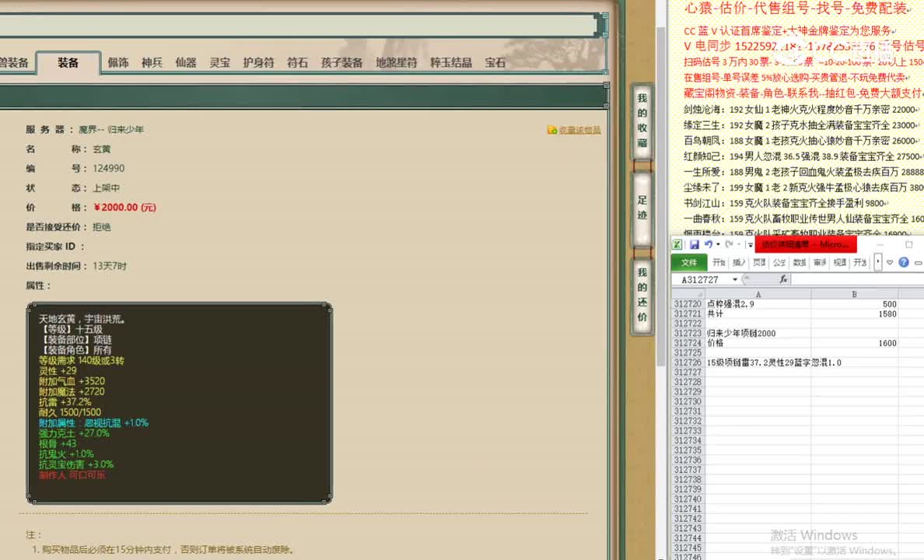
Task: Click the Select All corner of the worksheet grid
Action: tap(699, 294)
